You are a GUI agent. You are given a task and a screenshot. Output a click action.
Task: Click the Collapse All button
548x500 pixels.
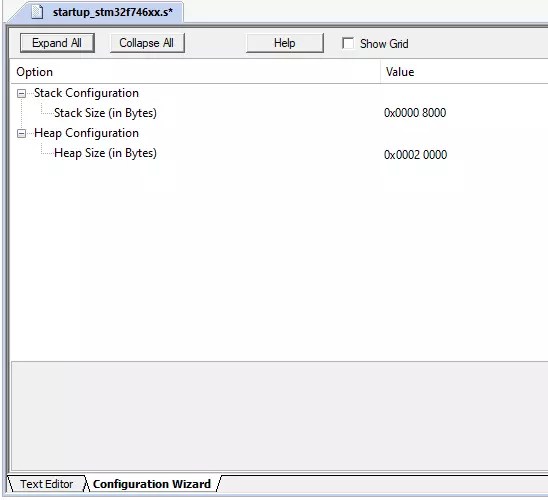(x=147, y=43)
